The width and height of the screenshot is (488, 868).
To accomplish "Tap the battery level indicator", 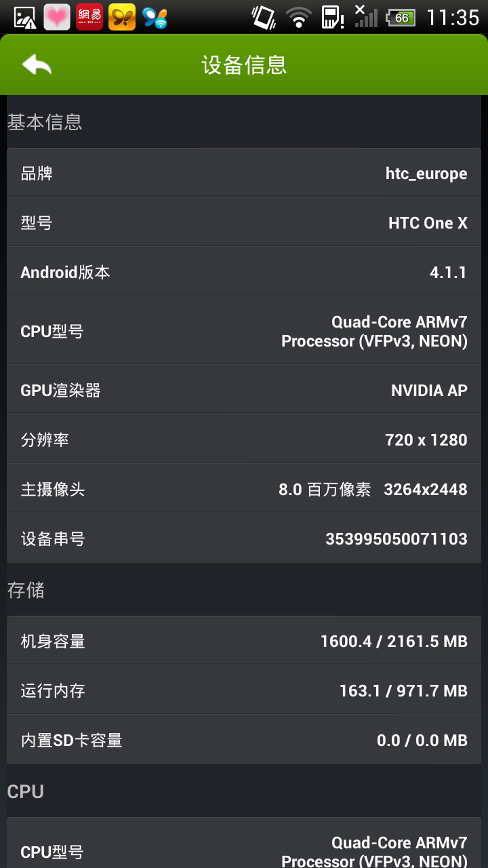I will coord(401,18).
